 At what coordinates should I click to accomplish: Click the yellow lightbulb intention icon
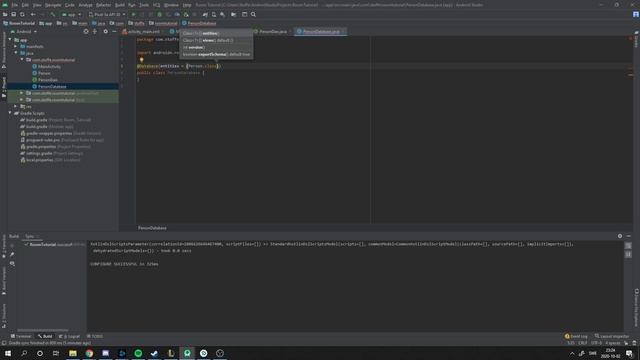(x=142, y=60)
